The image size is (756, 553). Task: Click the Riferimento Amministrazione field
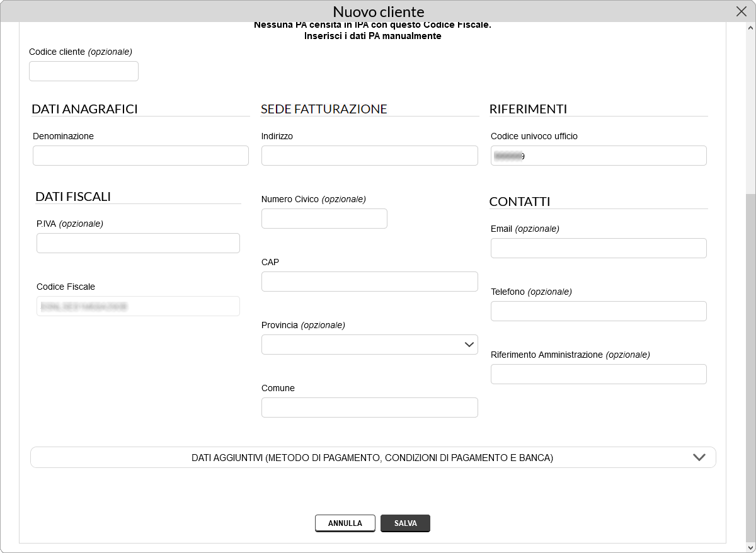pyautogui.click(x=598, y=374)
